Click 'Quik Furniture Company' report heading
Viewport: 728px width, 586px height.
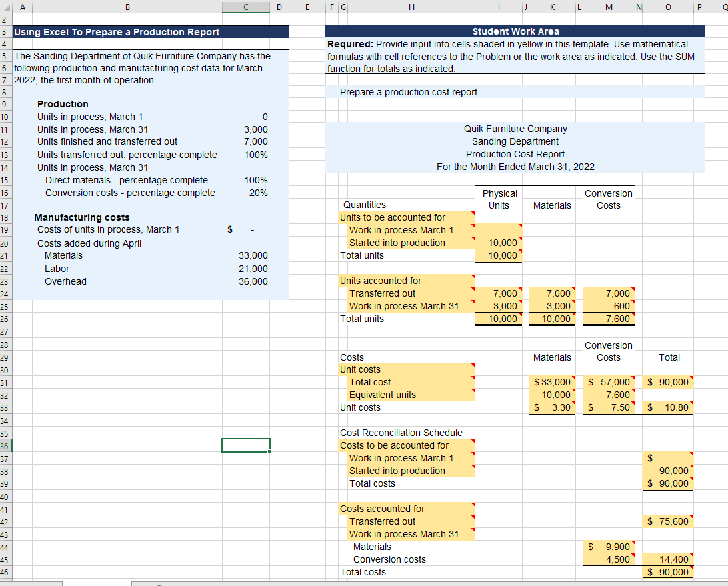click(x=515, y=129)
